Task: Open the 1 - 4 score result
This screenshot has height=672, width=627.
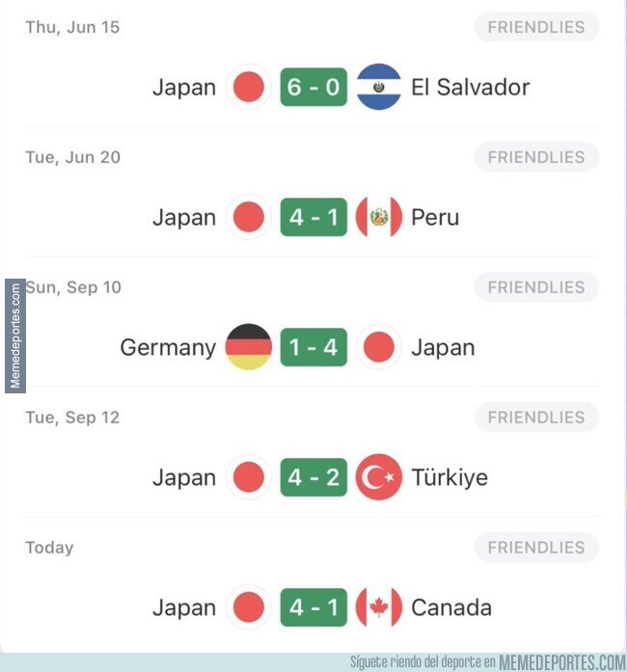Action: point(313,347)
